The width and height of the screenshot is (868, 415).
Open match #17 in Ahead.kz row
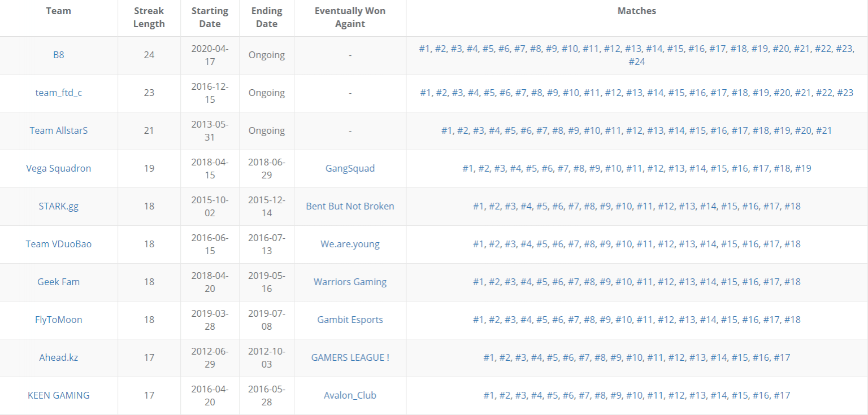(x=782, y=358)
